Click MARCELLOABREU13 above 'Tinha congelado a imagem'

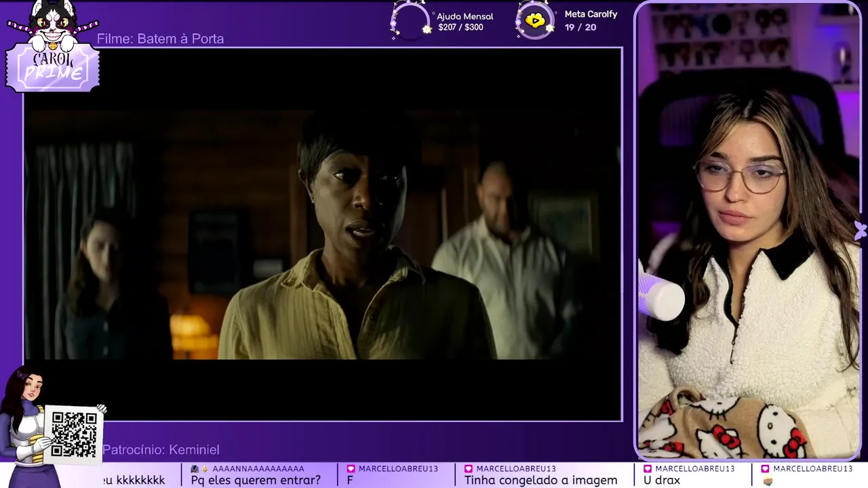[516, 469]
